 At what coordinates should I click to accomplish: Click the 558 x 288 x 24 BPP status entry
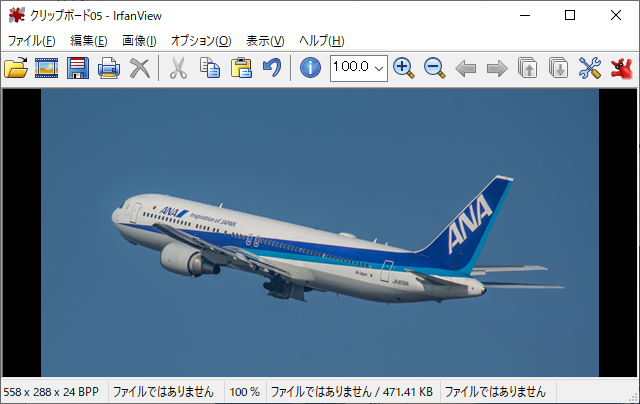[51, 392]
